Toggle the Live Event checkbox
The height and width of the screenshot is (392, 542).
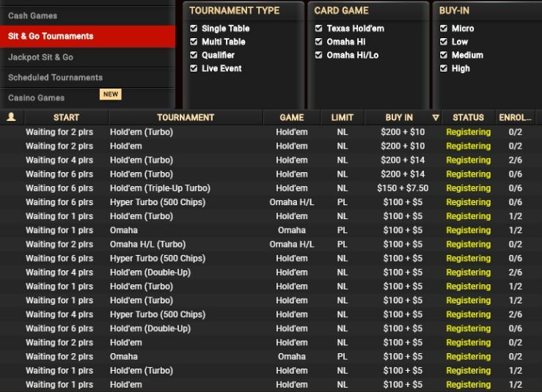194,68
